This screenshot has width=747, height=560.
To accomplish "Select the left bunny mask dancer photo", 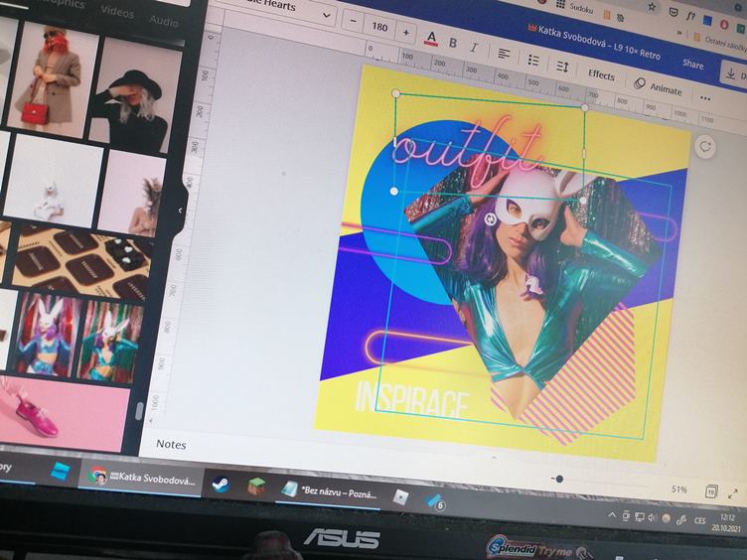I will click(x=47, y=334).
